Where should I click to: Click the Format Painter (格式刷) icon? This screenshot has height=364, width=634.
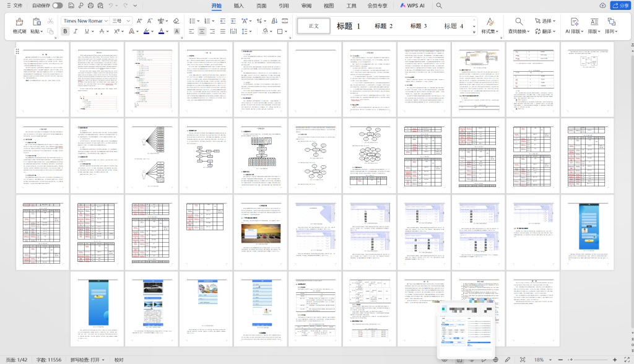[19, 22]
